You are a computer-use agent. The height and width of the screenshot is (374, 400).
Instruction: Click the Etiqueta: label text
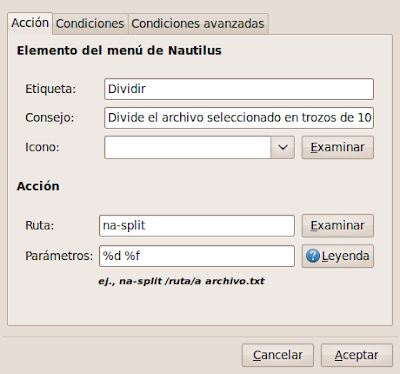tap(51, 89)
